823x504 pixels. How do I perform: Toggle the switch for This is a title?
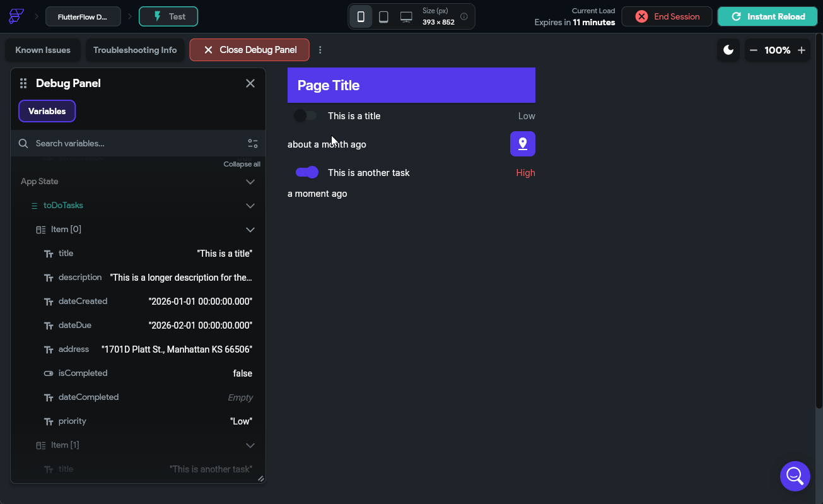[x=306, y=115]
